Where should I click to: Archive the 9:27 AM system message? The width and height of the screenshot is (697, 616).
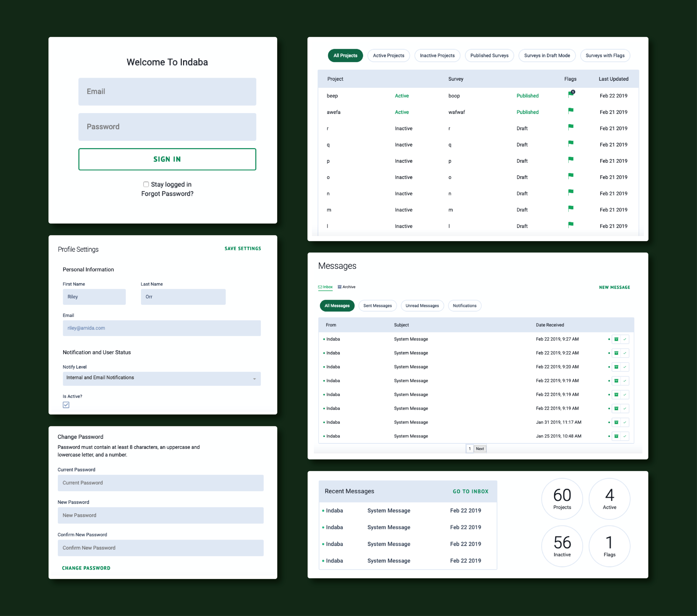616,339
